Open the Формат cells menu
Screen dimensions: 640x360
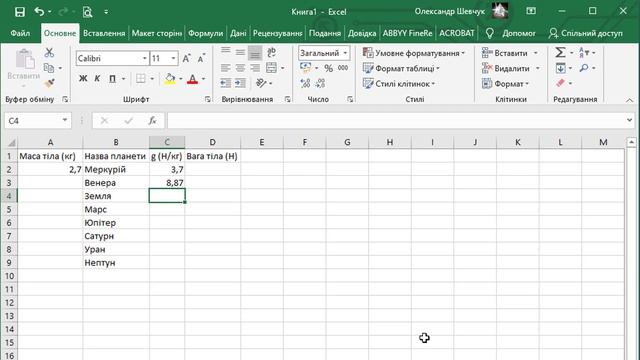pyautogui.click(x=505, y=84)
